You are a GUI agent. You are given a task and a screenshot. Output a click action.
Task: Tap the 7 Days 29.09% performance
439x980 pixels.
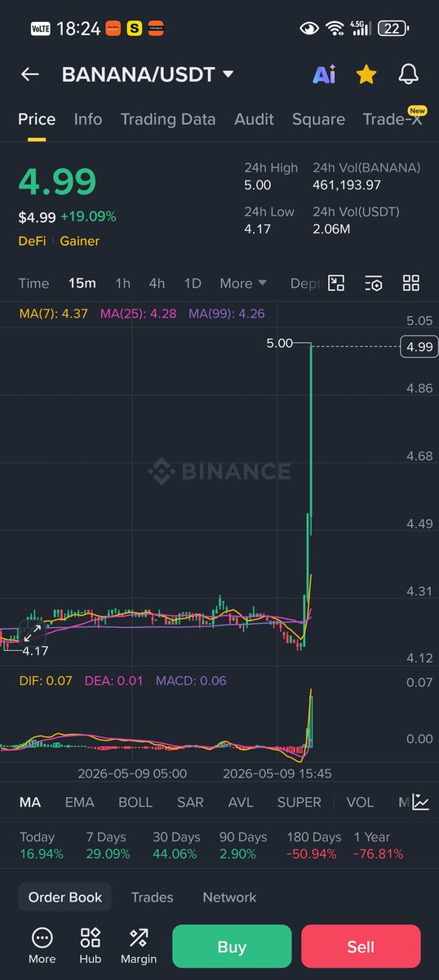tap(108, 845)
